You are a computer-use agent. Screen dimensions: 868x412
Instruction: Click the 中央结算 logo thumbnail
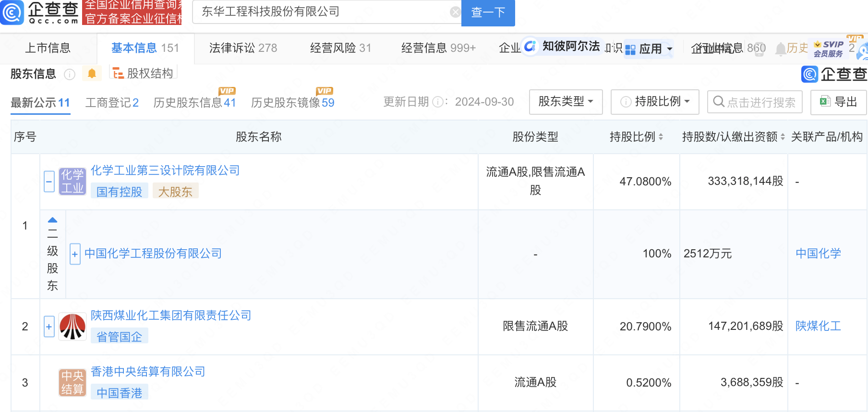(x=72, y=383)
